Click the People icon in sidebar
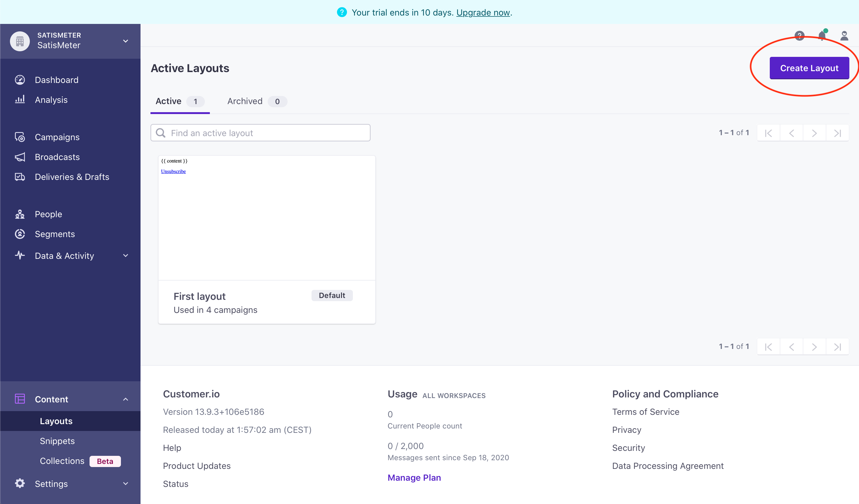Viewport: 859px width, 504px height. point(20,214)
